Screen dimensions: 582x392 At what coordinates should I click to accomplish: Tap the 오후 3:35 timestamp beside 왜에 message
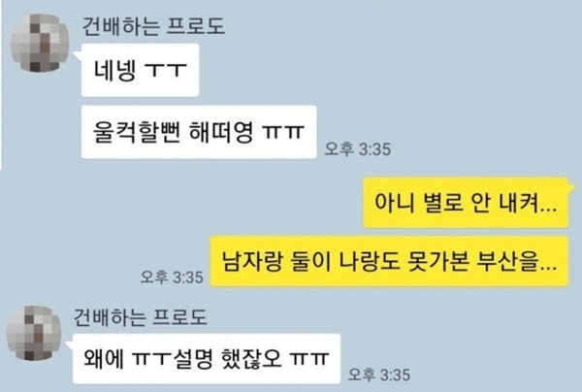[379, 375]
